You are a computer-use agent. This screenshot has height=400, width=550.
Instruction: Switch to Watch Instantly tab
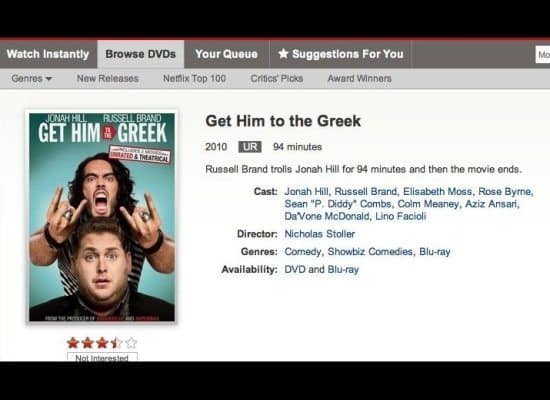(x=48, y=54)
